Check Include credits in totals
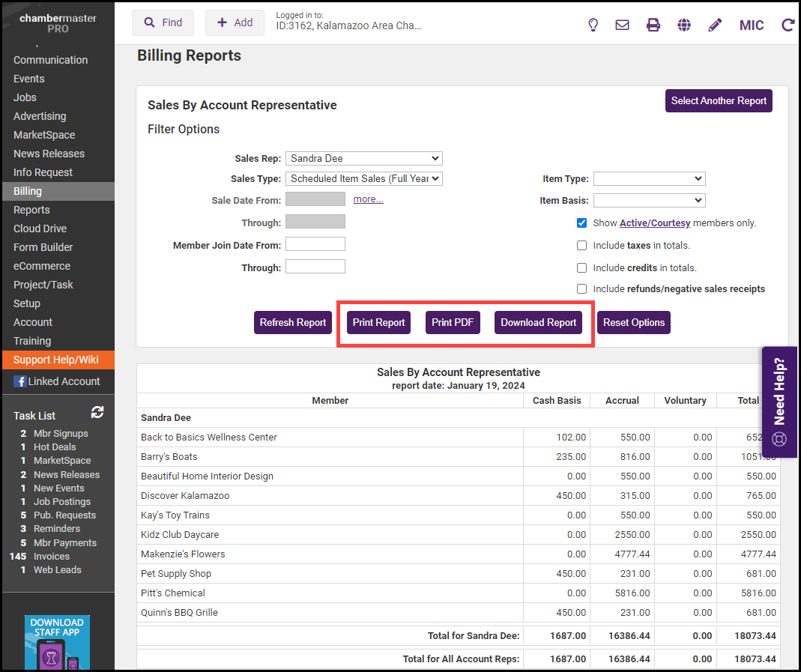 tap(581, 267)
